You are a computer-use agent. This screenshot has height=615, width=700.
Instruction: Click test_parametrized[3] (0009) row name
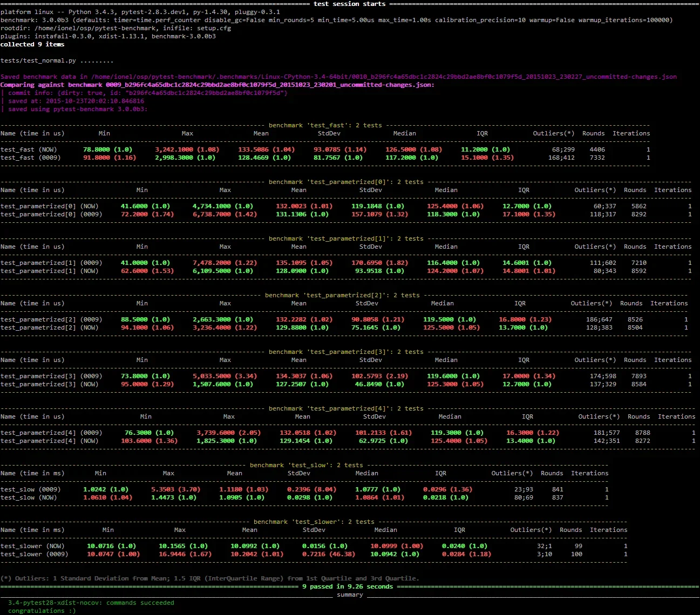(51, 376)
